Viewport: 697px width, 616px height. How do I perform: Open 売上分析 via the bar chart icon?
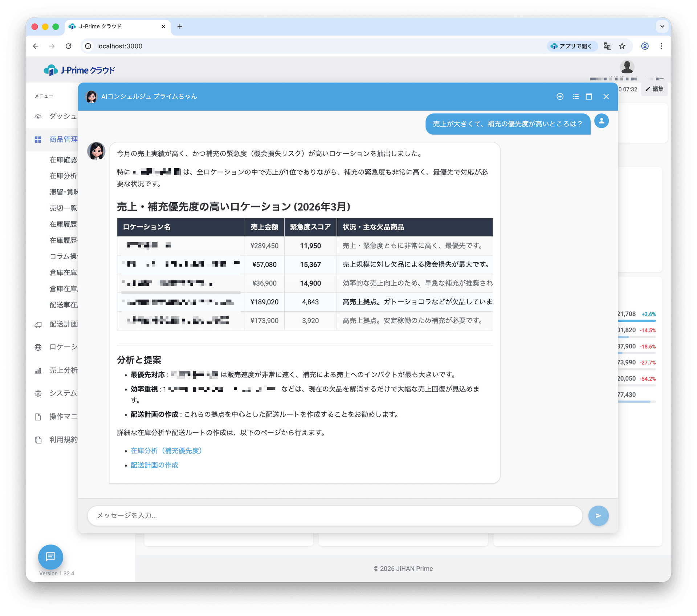pyautogui.click(x=38, y=370)
